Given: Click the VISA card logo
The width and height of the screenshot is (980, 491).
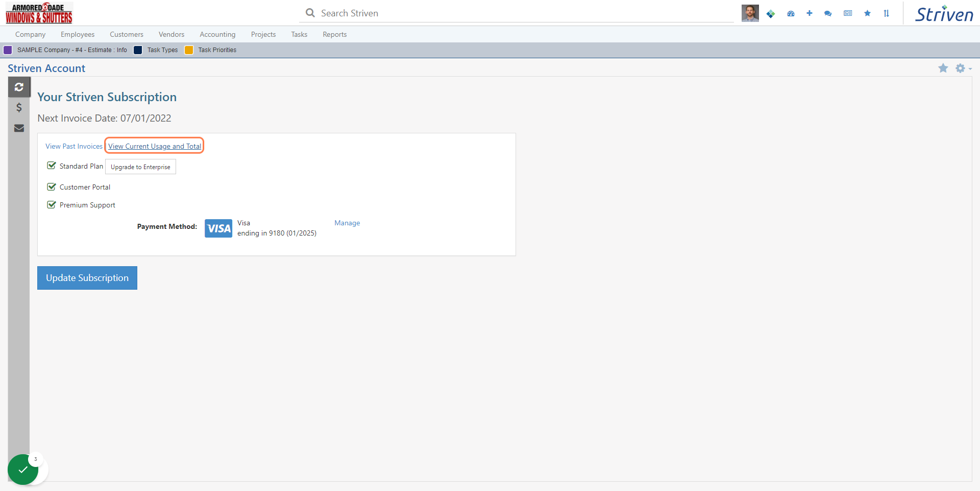Looking at the screenshot, I should point(218,228).
